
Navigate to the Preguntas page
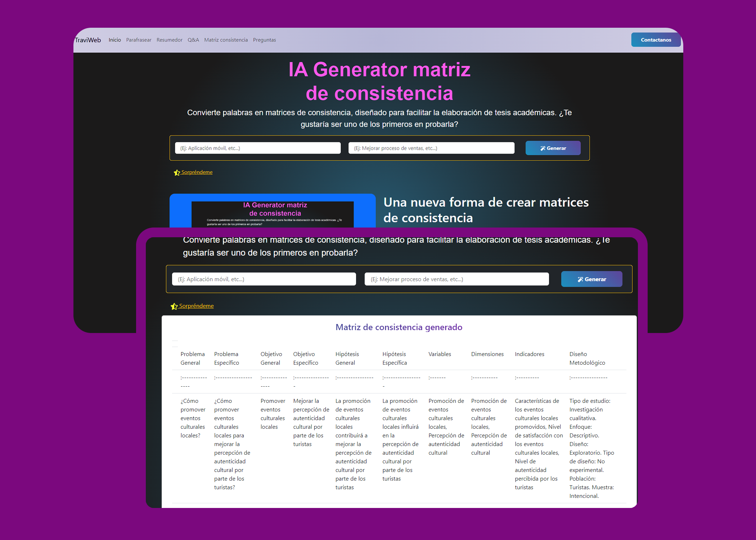(x=264, y=40)
